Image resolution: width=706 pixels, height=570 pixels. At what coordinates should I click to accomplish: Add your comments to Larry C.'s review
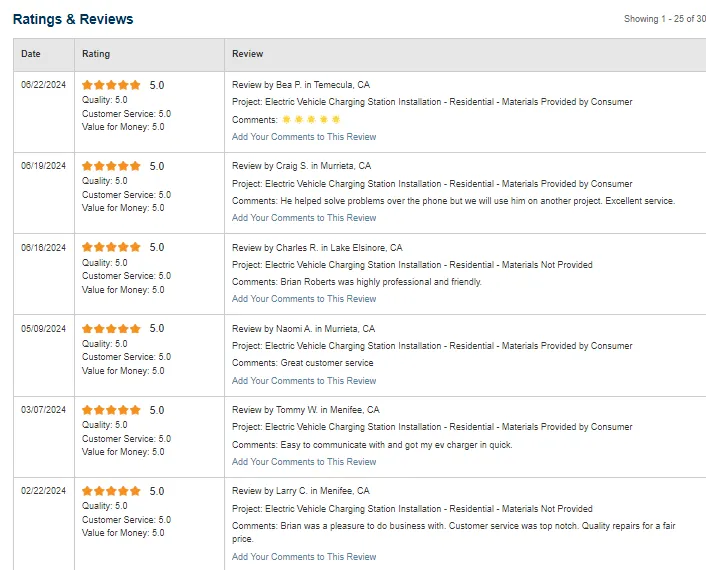click(304, 557)
